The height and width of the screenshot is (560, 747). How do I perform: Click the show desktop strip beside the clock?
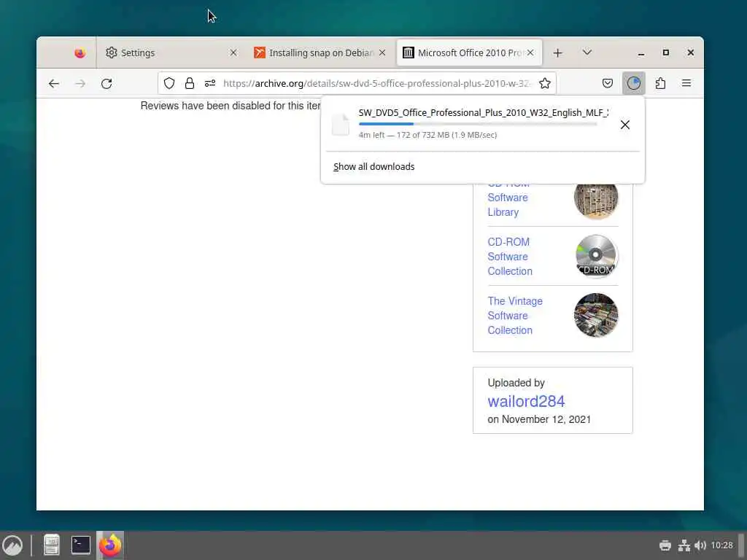point(741,545)
